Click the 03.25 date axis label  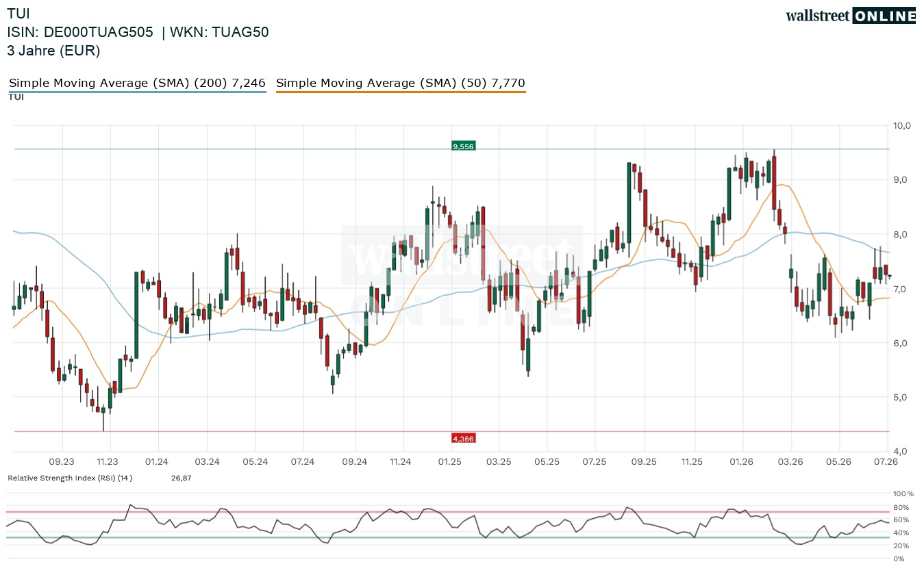[x=499, y=462]
